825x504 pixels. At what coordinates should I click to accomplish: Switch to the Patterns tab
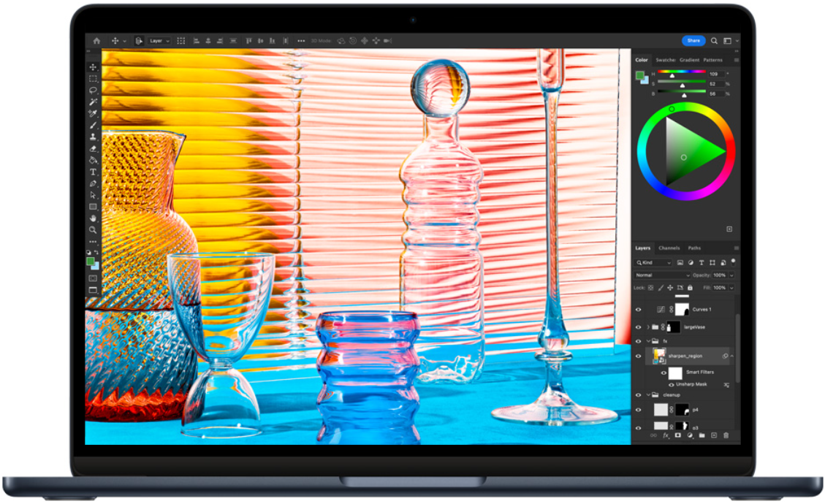tap(713, 60)
